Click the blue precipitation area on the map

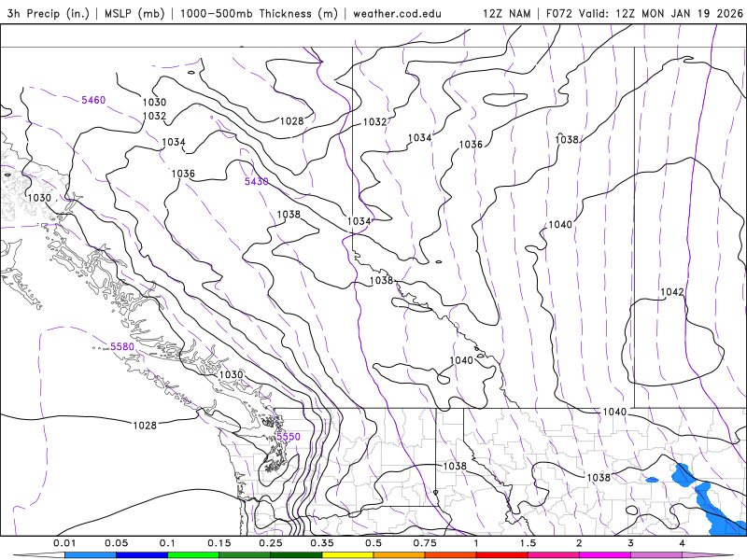pos(704,496)
